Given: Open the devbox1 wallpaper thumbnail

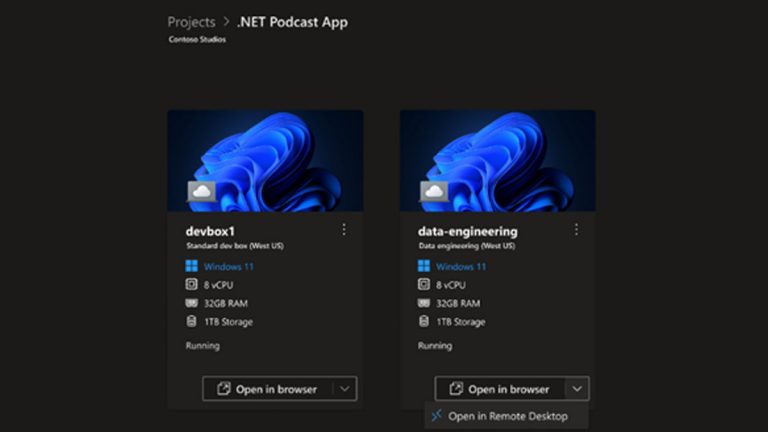Looking at the screenshot, I should click(265, 161).
